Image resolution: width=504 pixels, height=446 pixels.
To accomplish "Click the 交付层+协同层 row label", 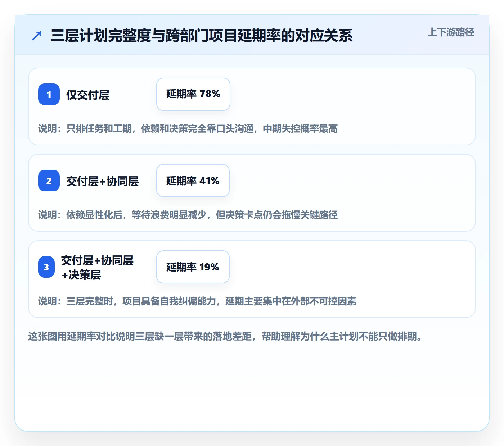I will click(x=103, y=181).
